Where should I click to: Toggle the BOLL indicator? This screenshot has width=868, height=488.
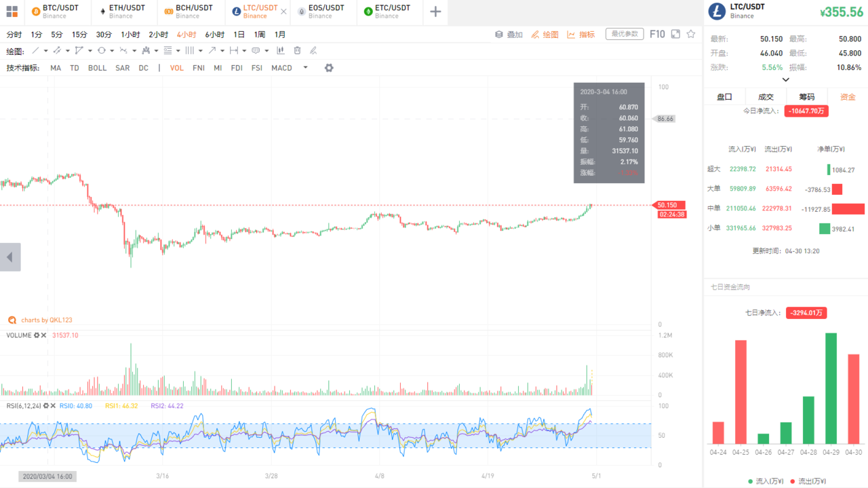coord(97,68)
